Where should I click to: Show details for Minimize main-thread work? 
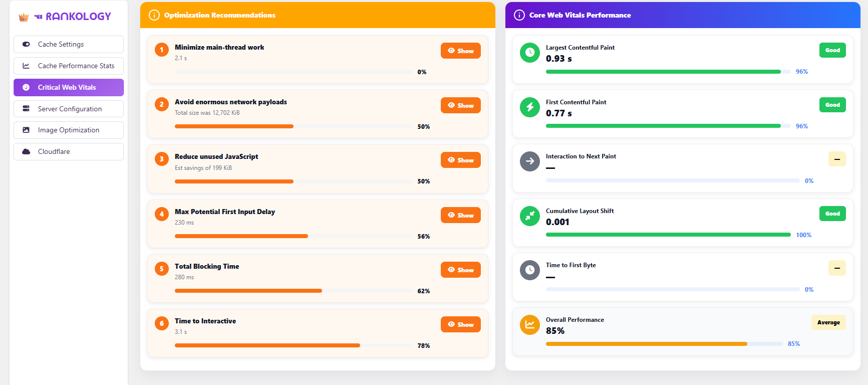(460, 51)
